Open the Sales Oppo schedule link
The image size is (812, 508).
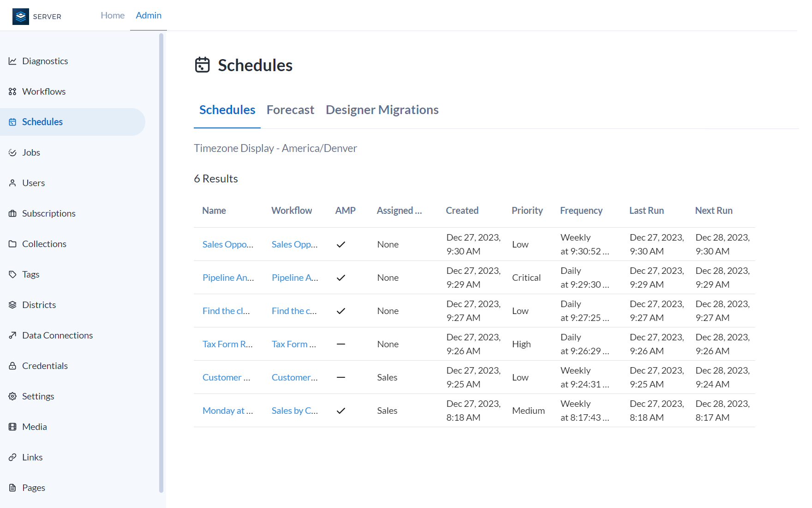227,244
